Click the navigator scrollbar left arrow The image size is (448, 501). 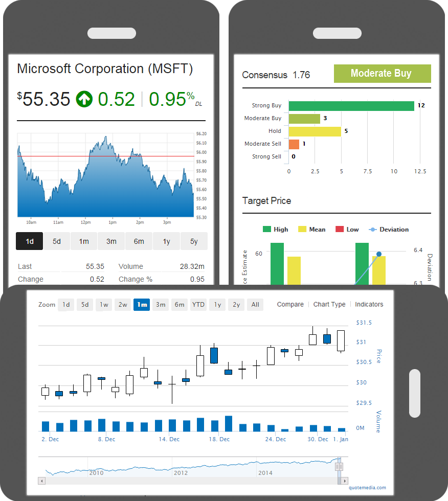point(42,481)
